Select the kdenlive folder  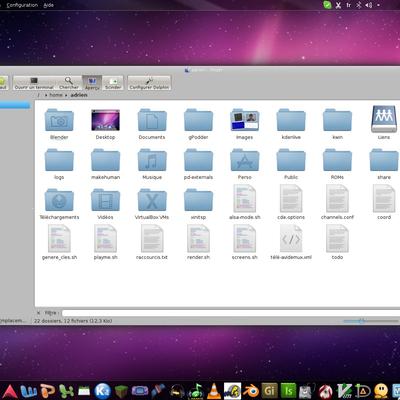tap(291, 124)
